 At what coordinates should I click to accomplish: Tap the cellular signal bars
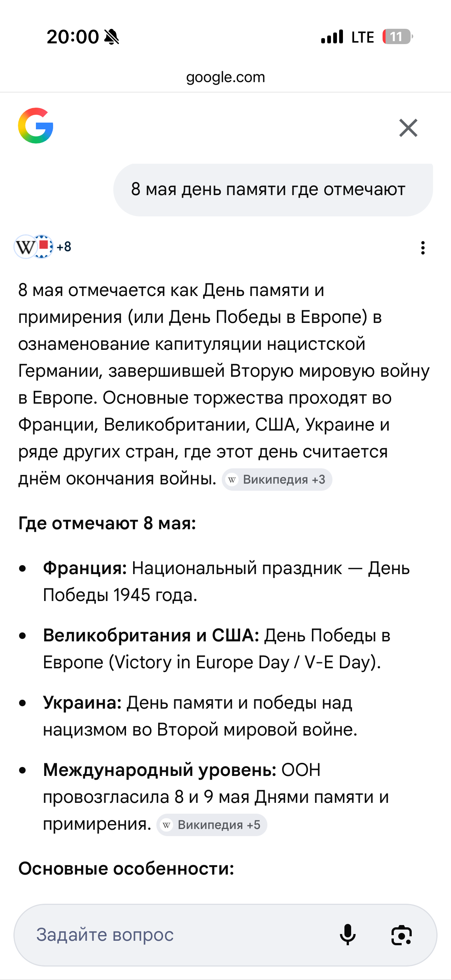332,37
